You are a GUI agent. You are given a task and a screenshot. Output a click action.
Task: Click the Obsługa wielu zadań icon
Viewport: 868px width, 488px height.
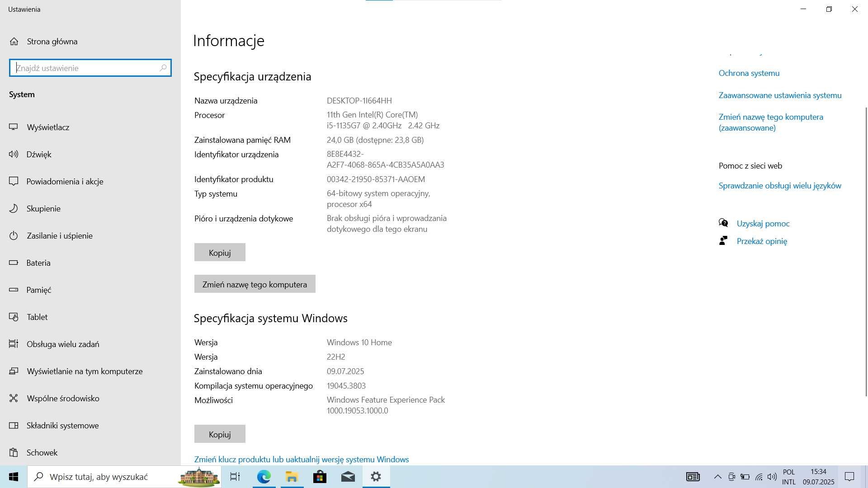click(14, 344)
